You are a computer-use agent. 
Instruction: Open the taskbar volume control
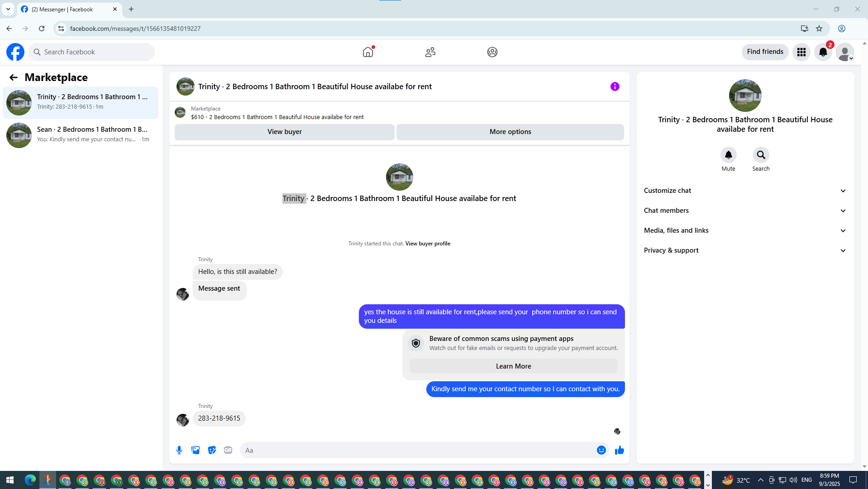click(x=793, y=480)
